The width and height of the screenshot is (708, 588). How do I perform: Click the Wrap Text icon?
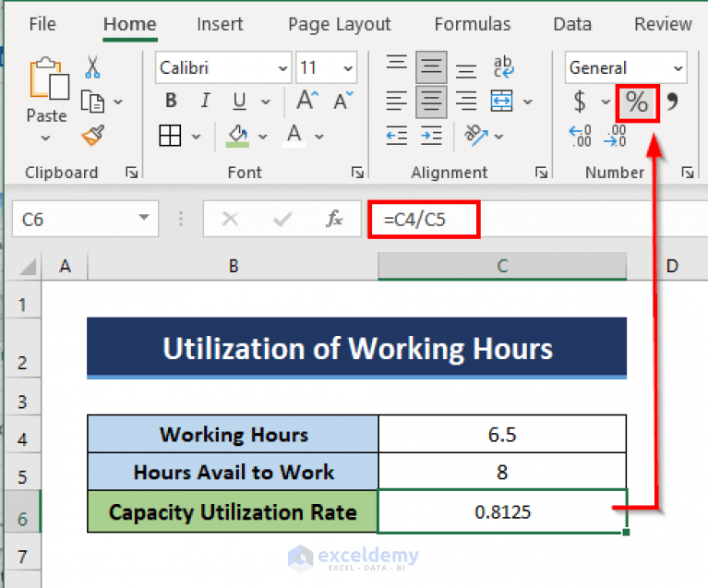tap(503, 67)
